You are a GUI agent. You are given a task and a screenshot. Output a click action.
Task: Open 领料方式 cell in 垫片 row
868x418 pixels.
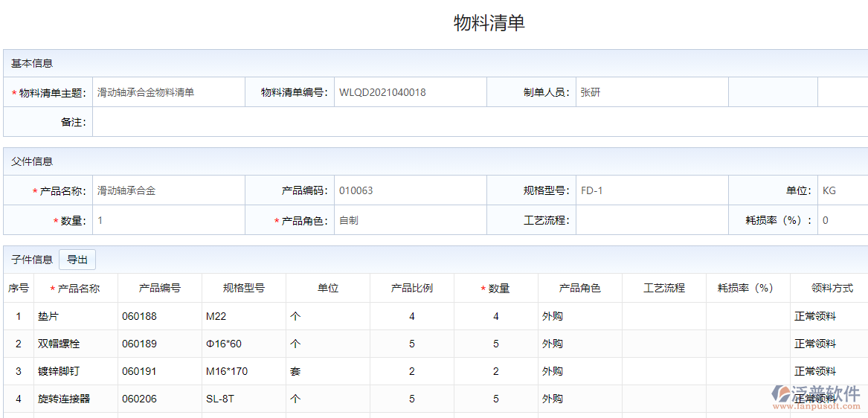815,316
